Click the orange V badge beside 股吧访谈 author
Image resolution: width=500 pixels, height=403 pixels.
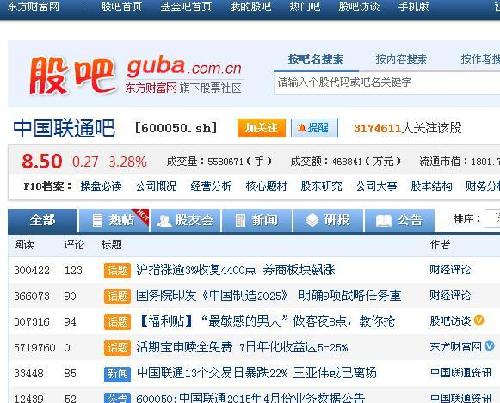coord(479,320)
